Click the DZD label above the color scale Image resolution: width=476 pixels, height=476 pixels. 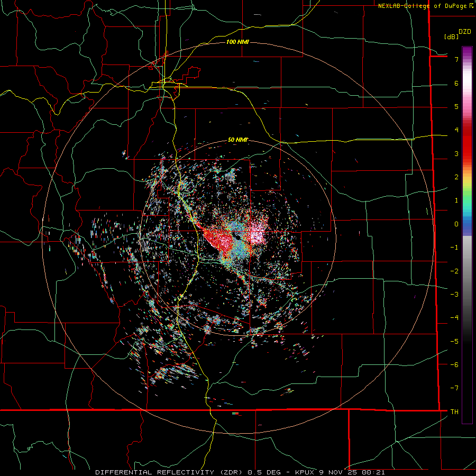pyautogui.click(x=465, y=32)
